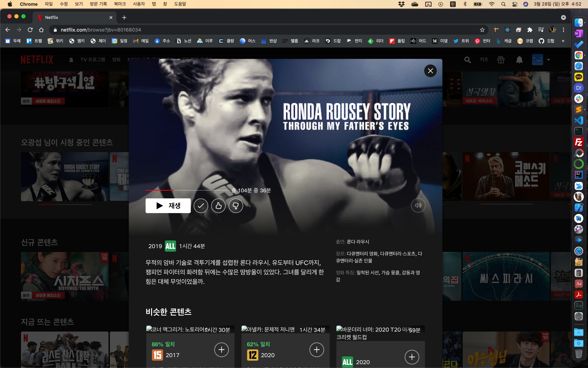
Task: Click the NETFLIX logo
Action: pyautogui.click(x=37, y=60)
